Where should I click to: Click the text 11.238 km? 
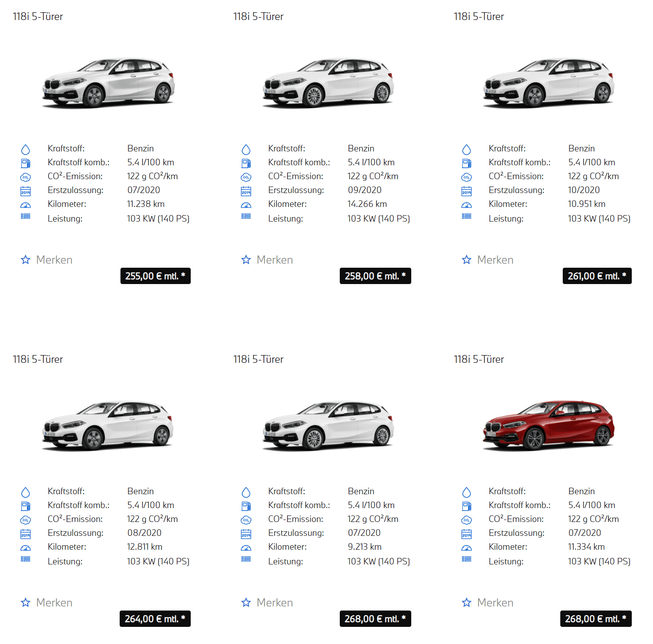point(146,204)
